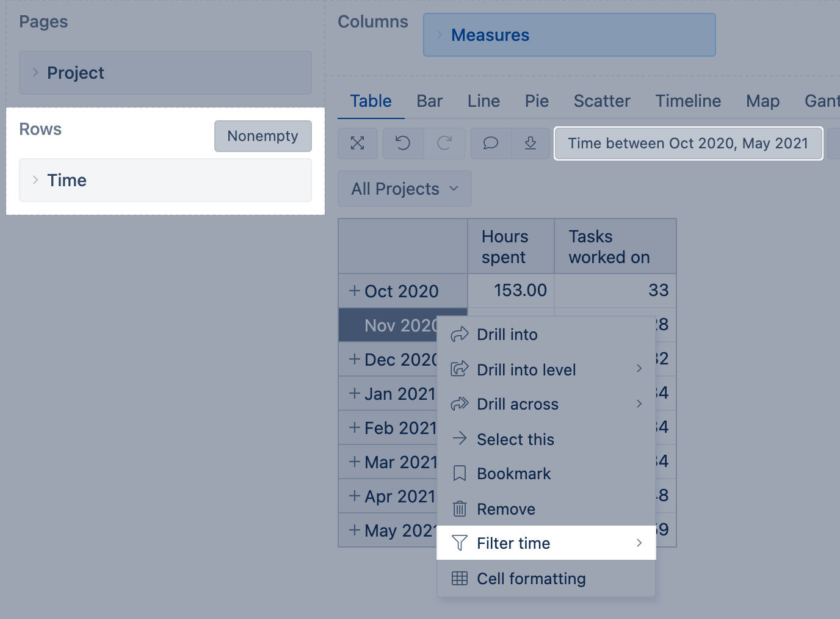Switch to the Bar chart tab
840x619 pixels.
pyautogui.click(x=429, y=101)
